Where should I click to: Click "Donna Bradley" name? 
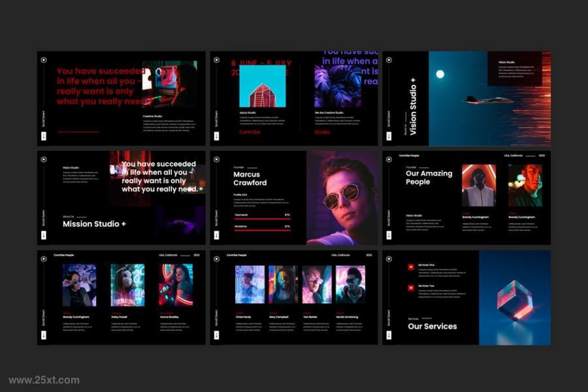tap(169, 317)
